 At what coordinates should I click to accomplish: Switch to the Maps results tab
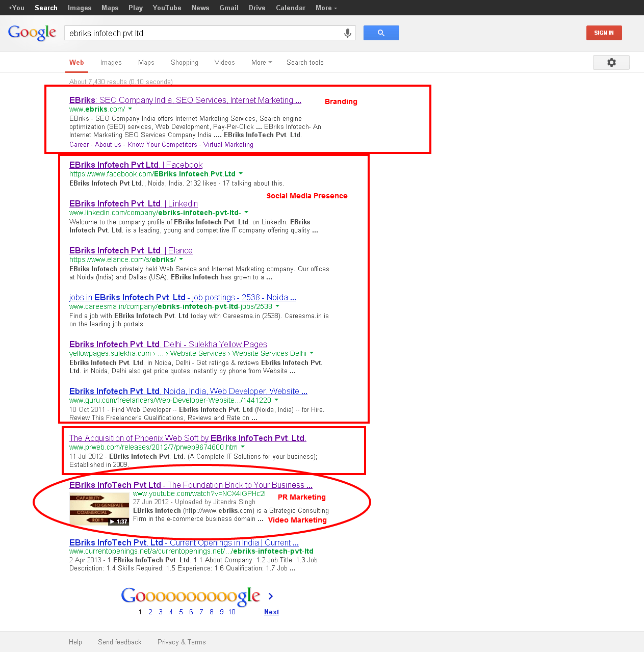pyautogui.click(x=146, y=62)
